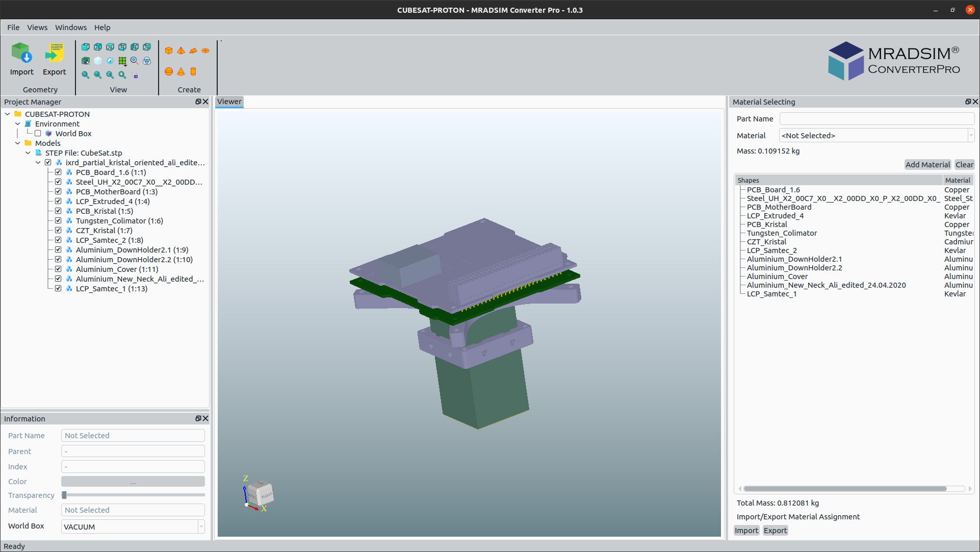This screenshot has width=980, height=552.
Task: Click the screenshot camera icon
Action: (135, 76)
